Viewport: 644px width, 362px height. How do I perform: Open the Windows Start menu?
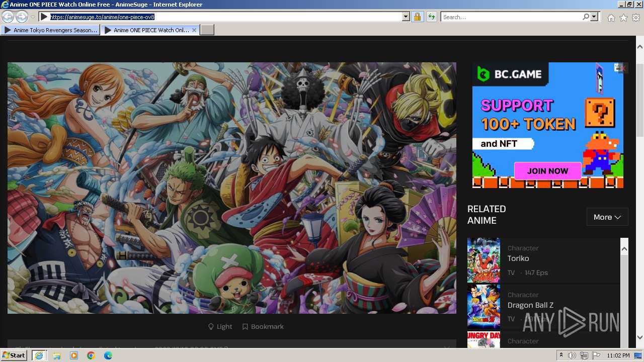(x=14, y=355)
